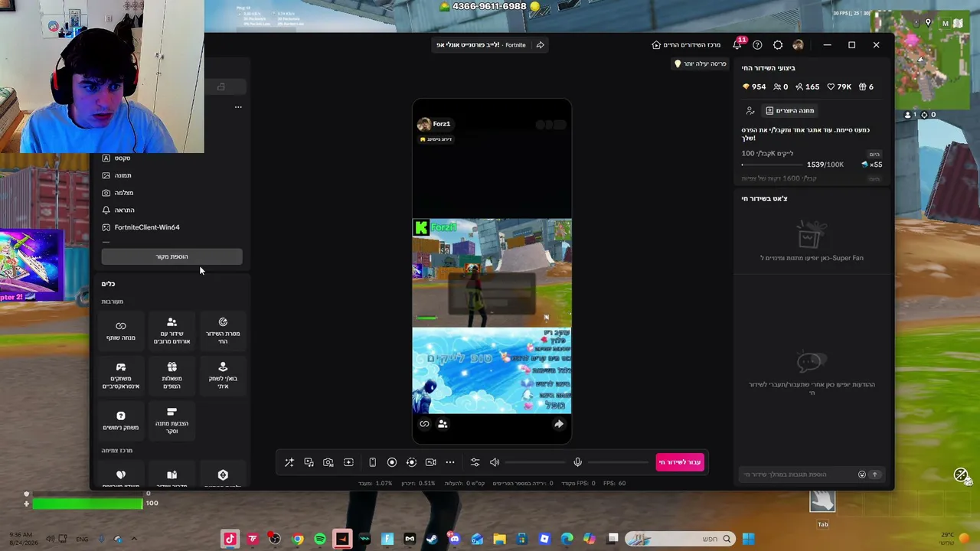980x551 pixels.
Task: Click the share arrow under the stream preview
Action: 559,424
